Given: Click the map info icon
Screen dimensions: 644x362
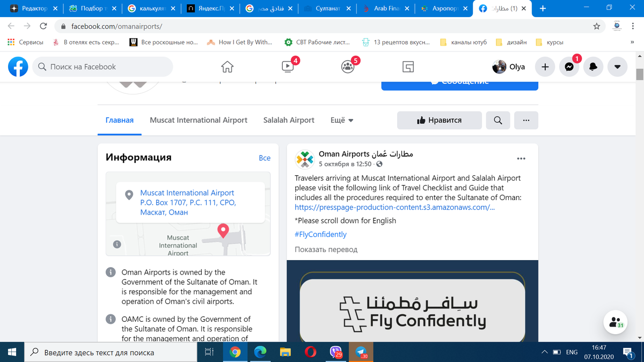Looking at the screenshot, I should [x=116, y=244].
